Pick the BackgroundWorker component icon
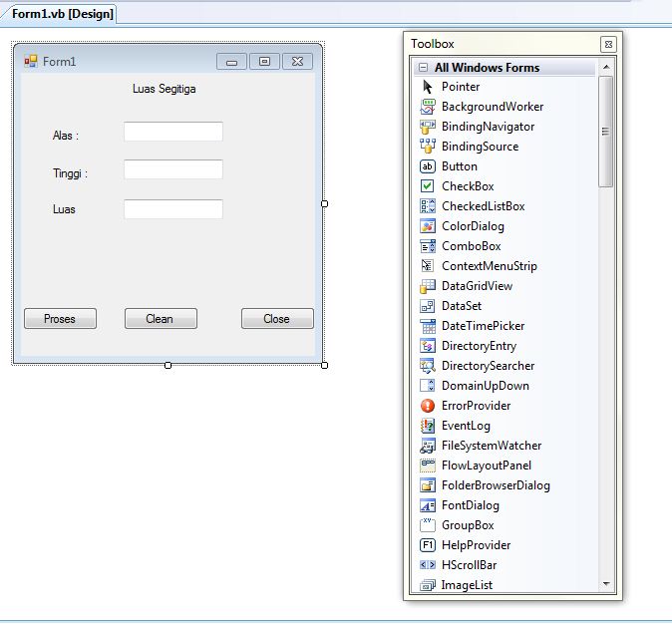672x624 pixels. tap(428, 107)
